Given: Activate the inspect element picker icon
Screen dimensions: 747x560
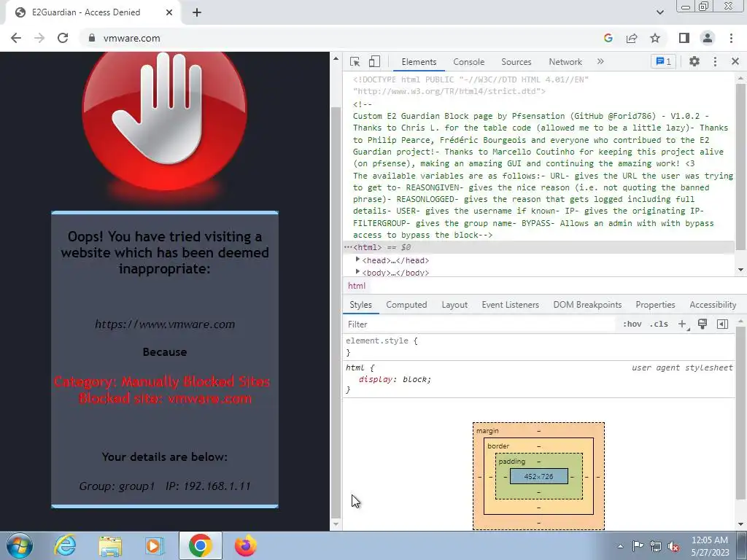Looking at the screenshot, I should [x=355, y=61].
